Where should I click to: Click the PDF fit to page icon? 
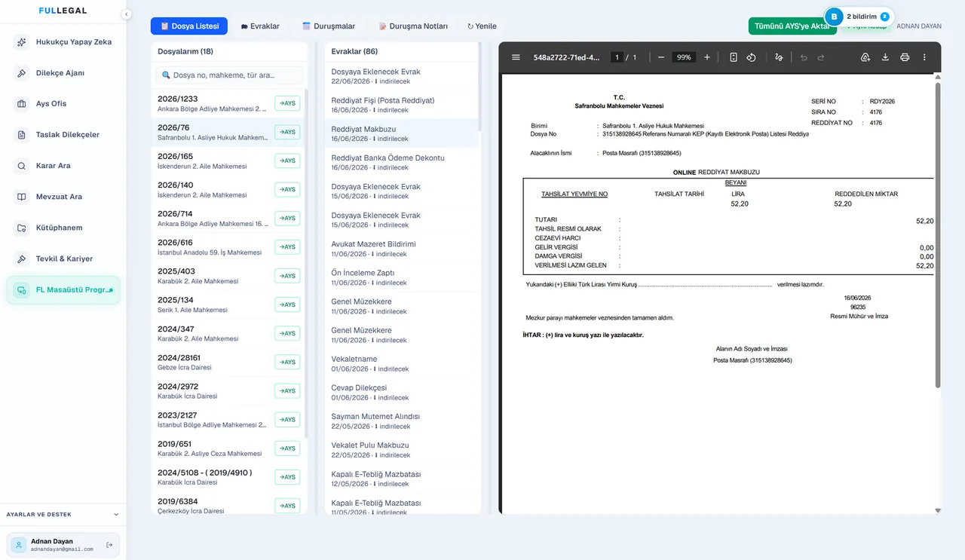tap(734, 57)
